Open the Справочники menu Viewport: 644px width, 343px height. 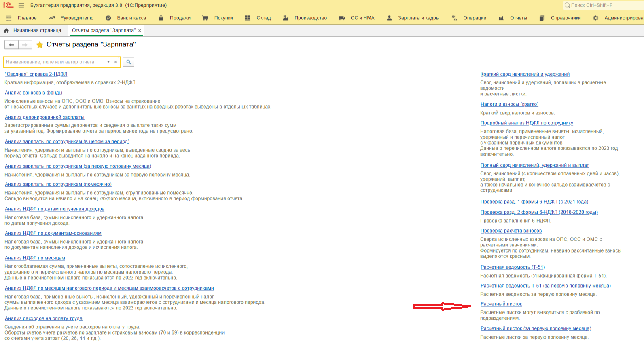[x=565, y=18]
